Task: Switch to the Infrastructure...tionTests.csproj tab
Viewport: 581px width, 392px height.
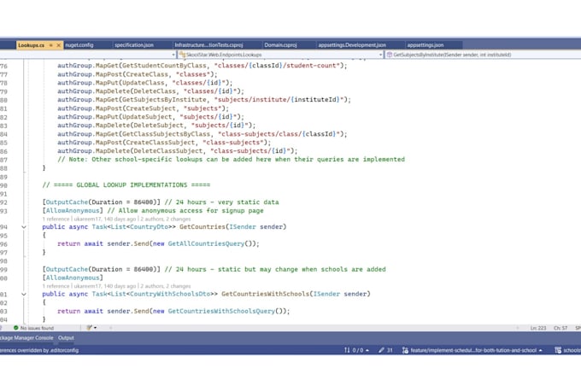Action: click(x=209, y=45)
